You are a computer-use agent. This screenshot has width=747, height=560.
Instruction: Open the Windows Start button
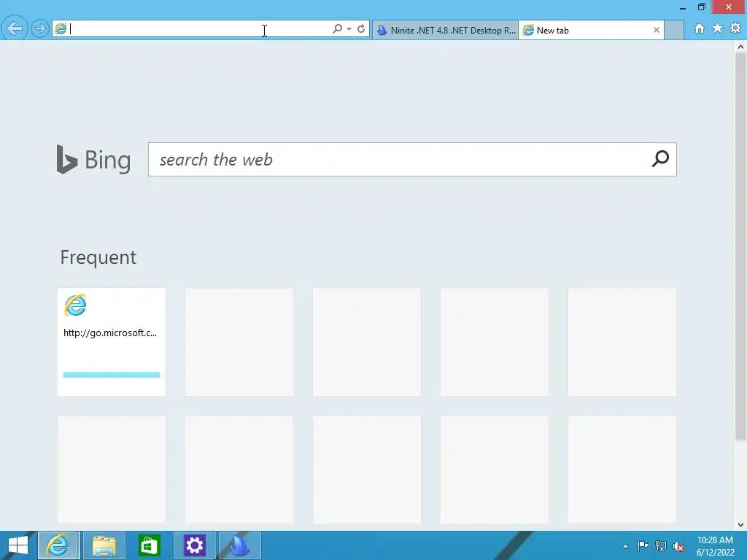[18, 545]
